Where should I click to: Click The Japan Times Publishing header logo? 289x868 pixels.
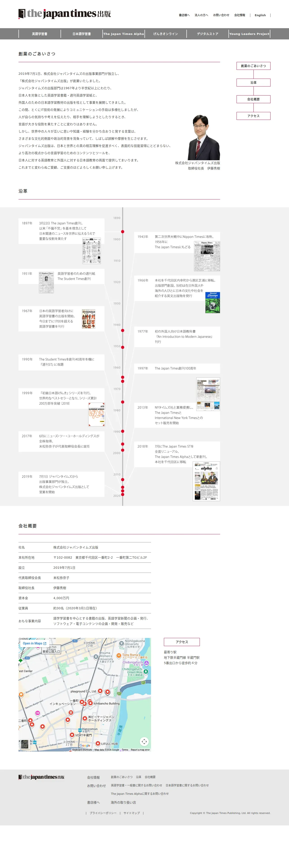(x=65, y=14)
